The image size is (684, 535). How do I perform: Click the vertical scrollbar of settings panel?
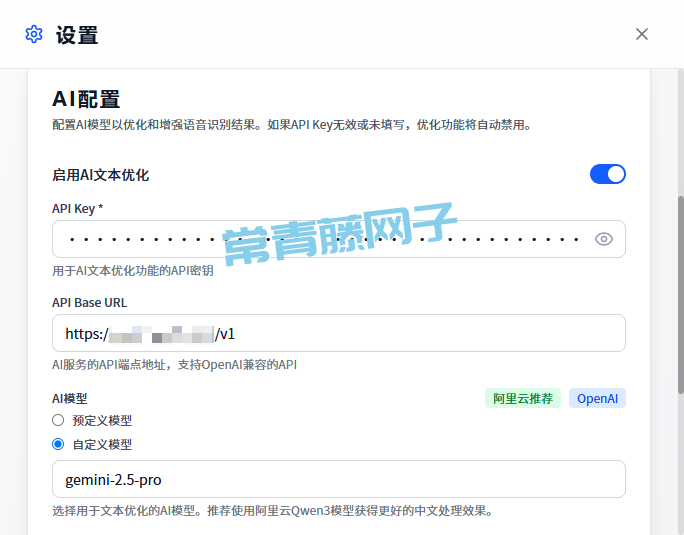[x=680, y=290]
